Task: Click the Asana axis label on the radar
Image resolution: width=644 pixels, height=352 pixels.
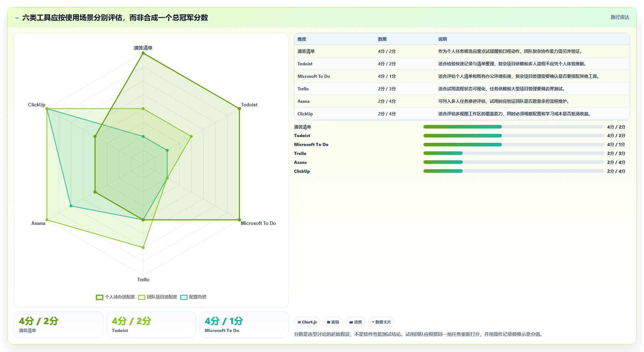Action: point(38,223)
